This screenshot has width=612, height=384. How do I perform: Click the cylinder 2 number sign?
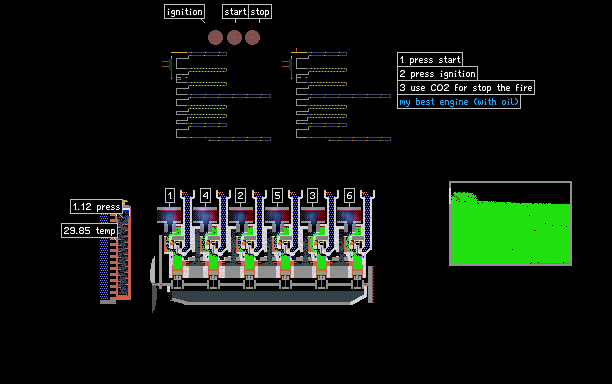(x=240, y=196)
